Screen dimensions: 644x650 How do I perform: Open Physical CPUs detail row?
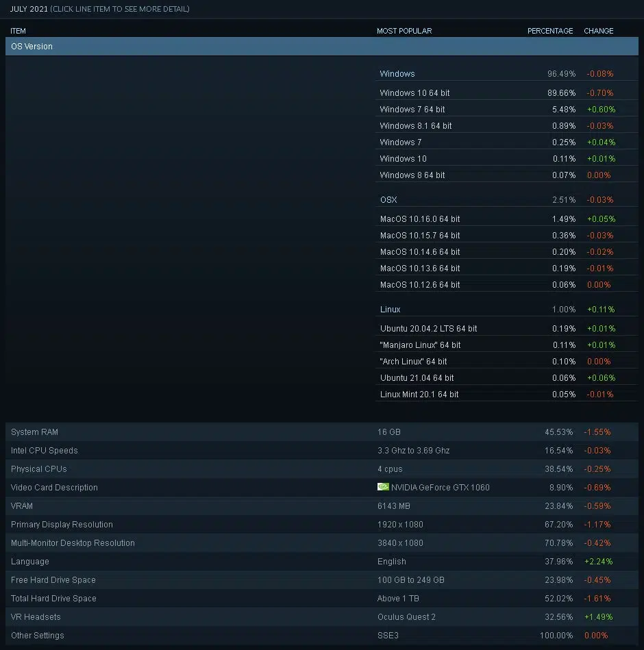322,469
